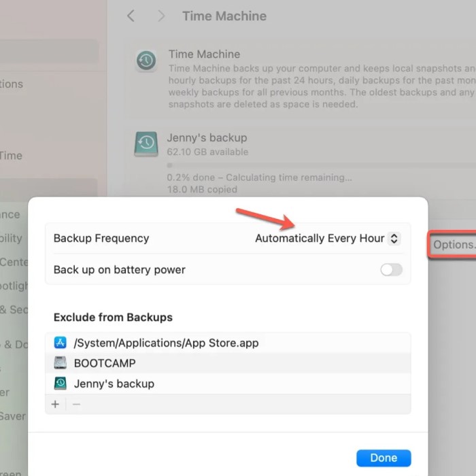Add an exclusion with the plus button
Screen dimensions: 476x476
55,404
